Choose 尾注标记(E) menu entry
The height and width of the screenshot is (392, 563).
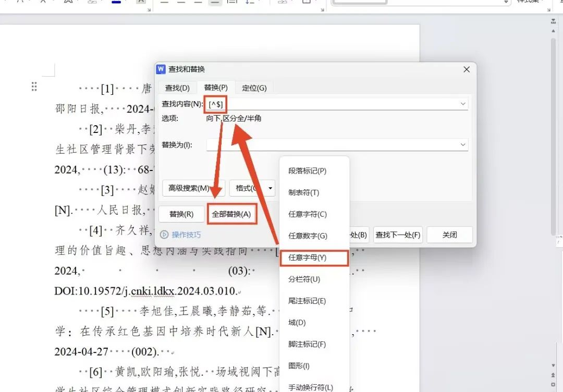pyautogui.click(x=307, y=301)
